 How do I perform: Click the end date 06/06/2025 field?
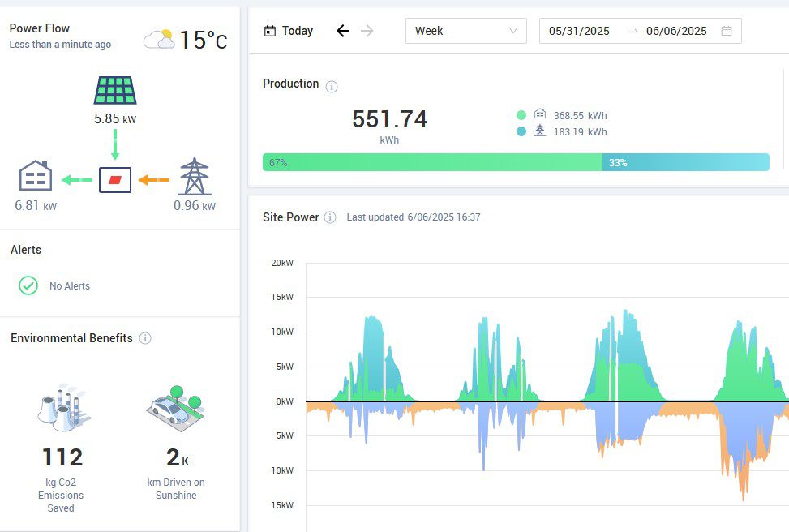[x=676, y=31]
